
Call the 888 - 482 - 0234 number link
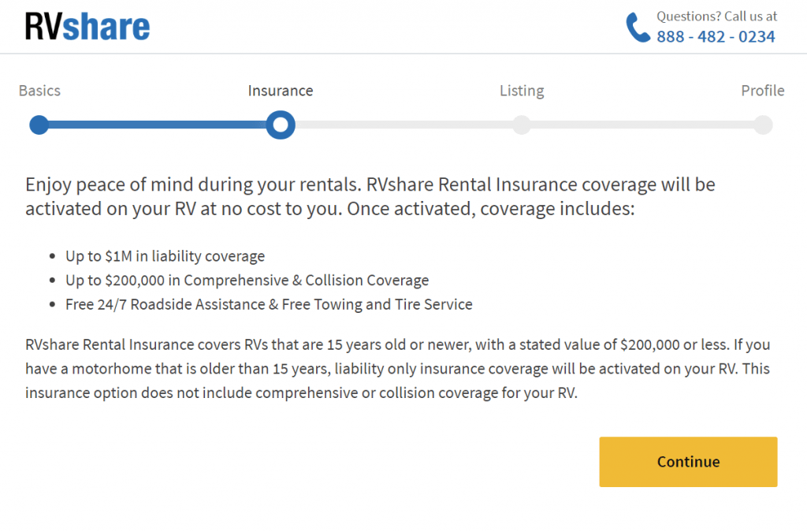point(716,37)
